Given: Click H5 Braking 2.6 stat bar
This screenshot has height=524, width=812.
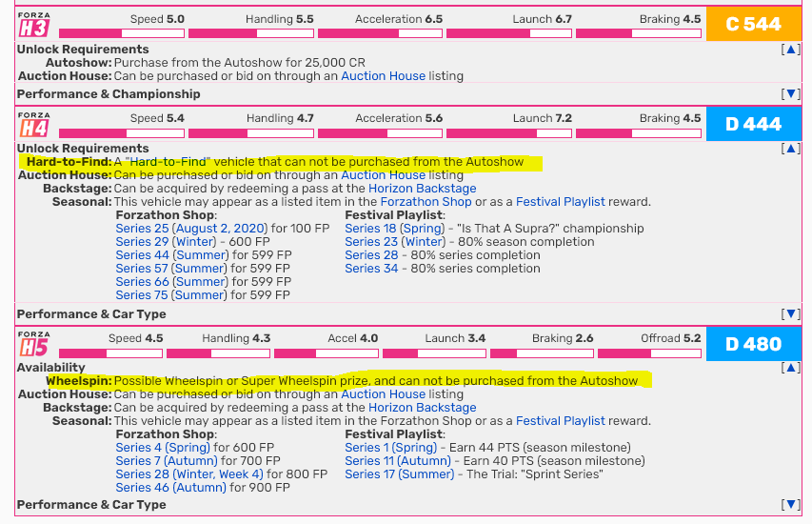Looking at the screenshot, I should point(542,353).
